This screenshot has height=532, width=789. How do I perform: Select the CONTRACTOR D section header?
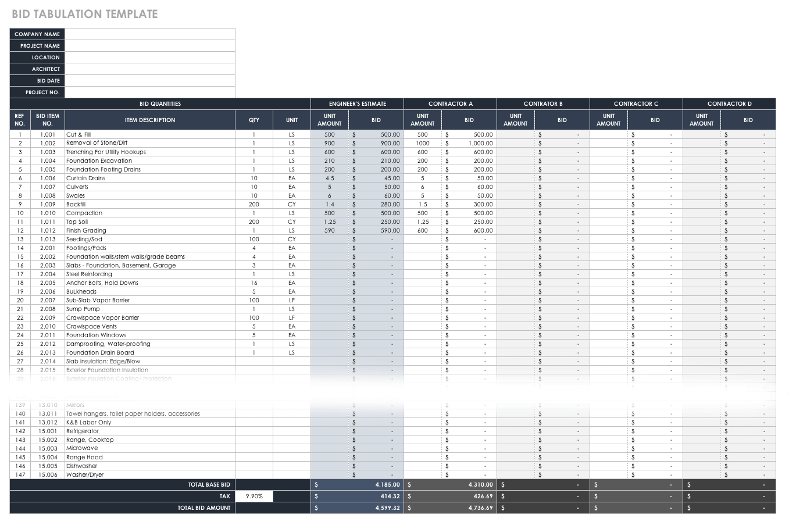729,103
